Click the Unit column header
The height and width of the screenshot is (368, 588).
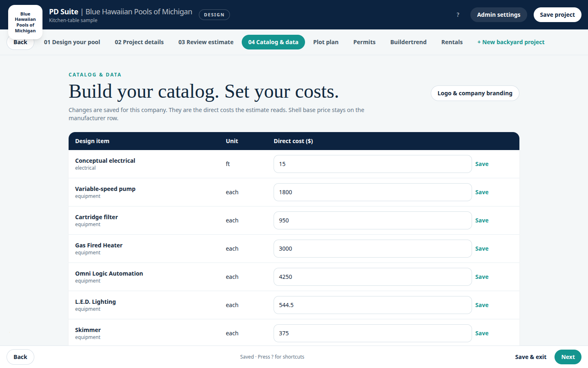[232, 141]
